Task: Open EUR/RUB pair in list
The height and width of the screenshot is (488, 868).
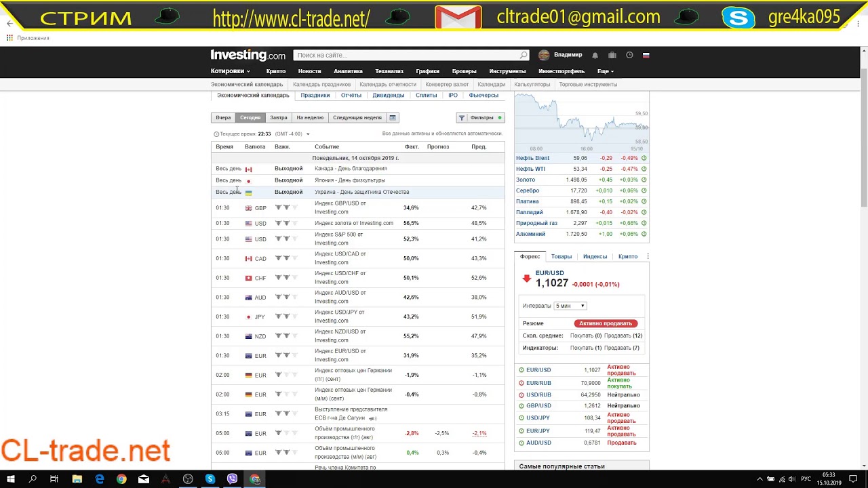Action: tap(538, 383)
